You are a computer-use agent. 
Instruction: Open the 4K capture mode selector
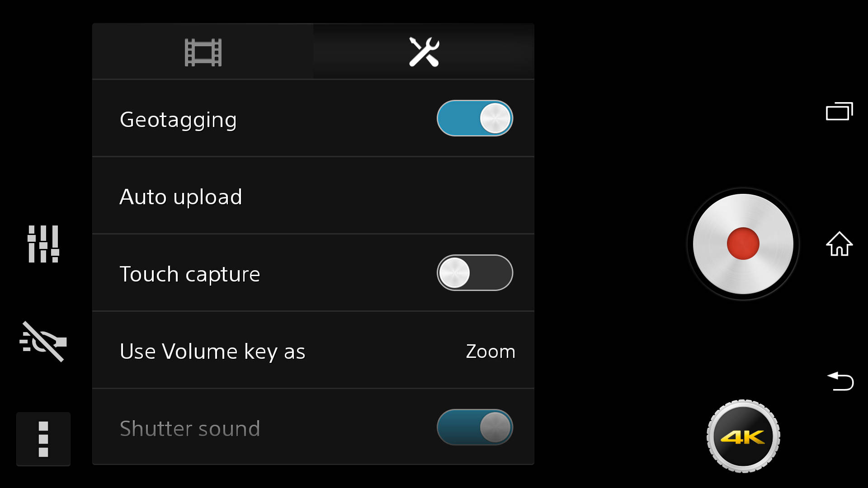click(743, 436)
